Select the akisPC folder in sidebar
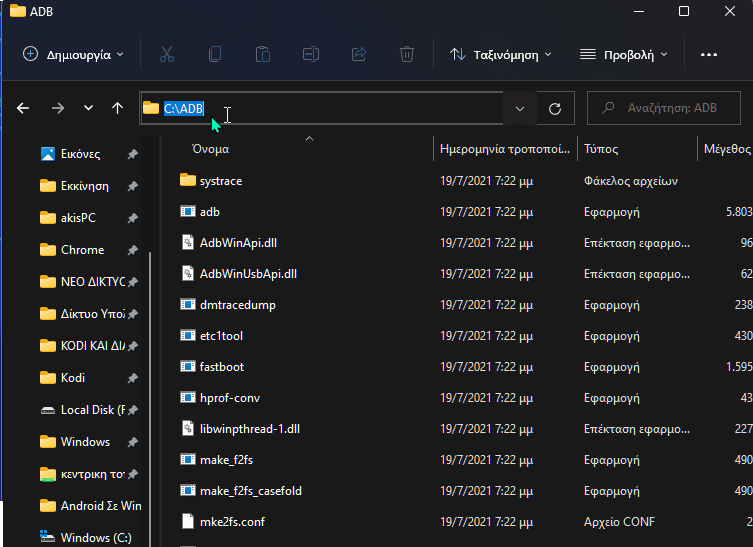Viewport: 753px width, 547px height. (x=78, y=218)
